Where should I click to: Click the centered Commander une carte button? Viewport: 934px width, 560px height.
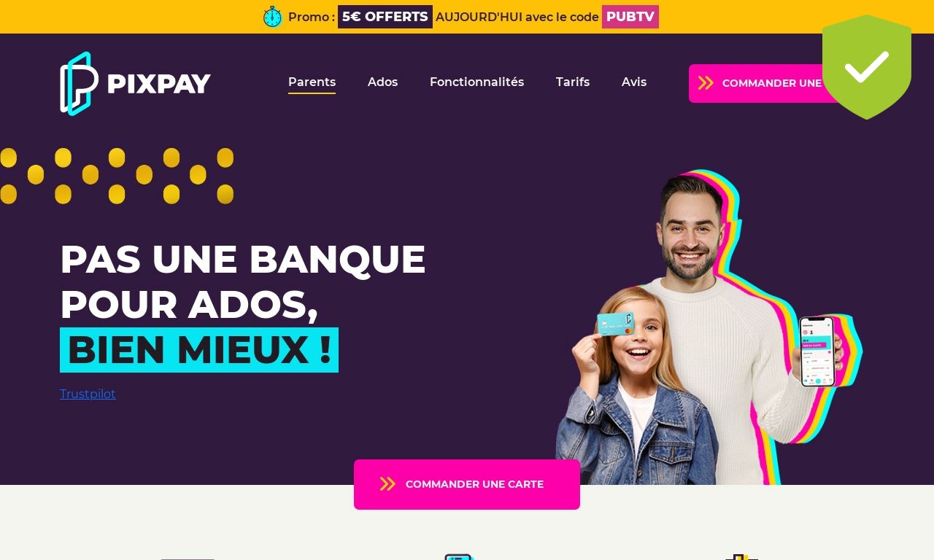click(x=467, y=484)
